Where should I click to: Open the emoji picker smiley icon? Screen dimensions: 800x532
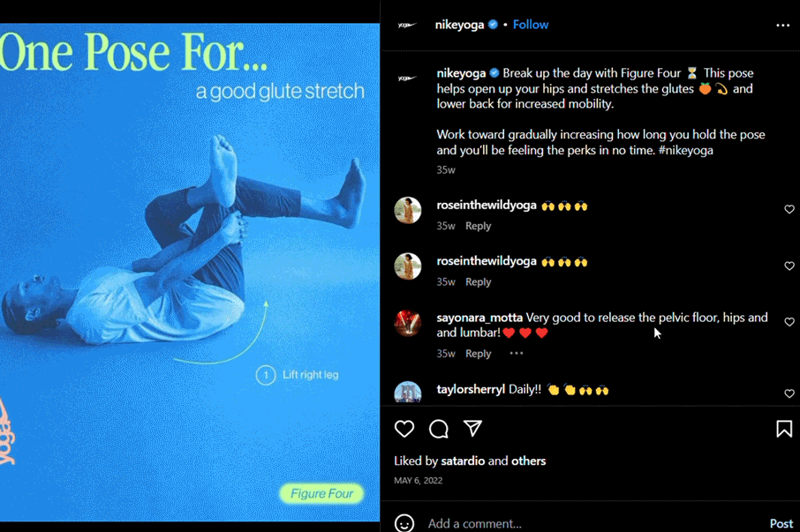click(x=404, y=523)
